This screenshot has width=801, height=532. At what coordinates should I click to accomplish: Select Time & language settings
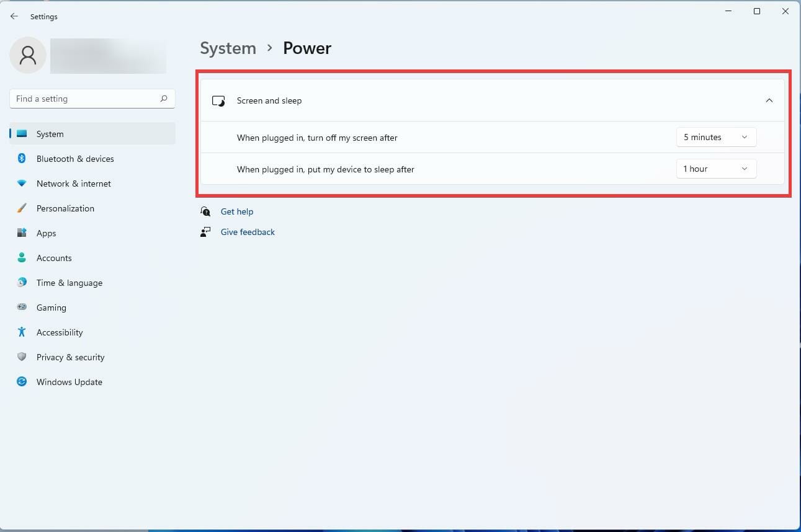click(x=69, y=283)
